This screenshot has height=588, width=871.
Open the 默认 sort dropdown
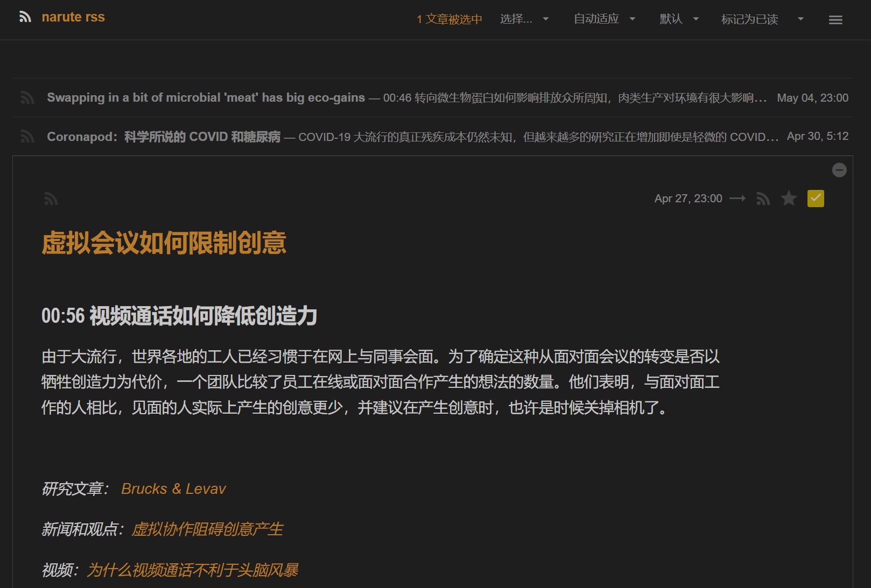[679, 19]
